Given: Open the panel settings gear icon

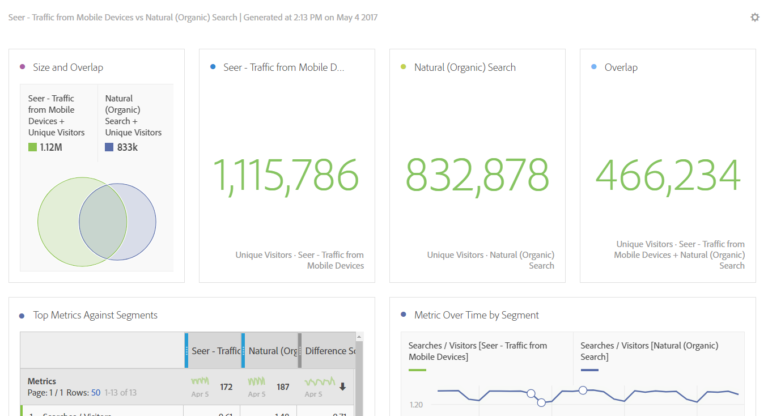Looking at the screenshot, I should 755,17.
